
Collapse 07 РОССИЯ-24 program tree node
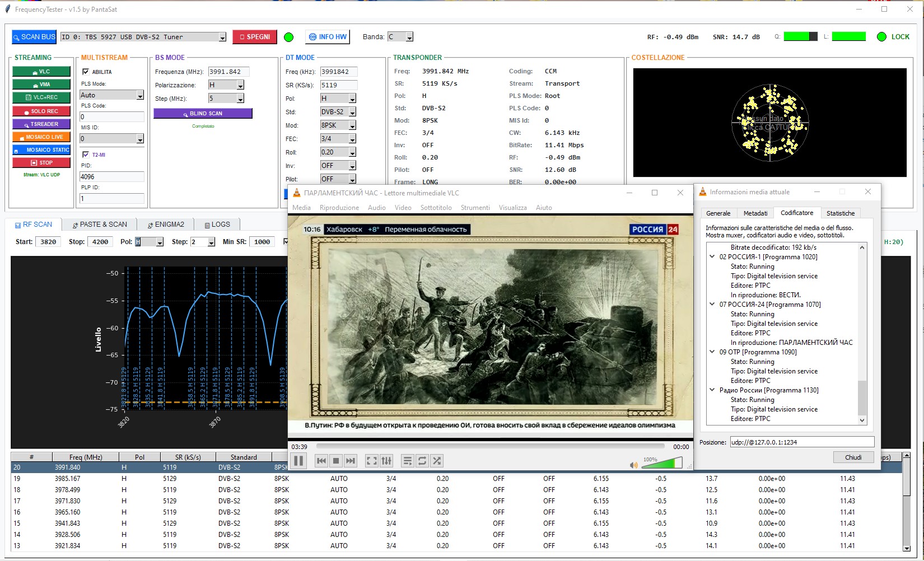pos(712,305)
